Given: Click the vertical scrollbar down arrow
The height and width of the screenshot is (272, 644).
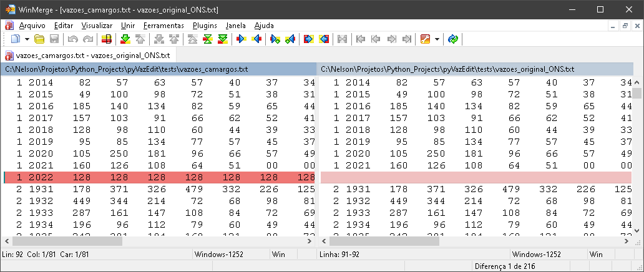Looking at the screenshot, I should (x=637, y=230).
